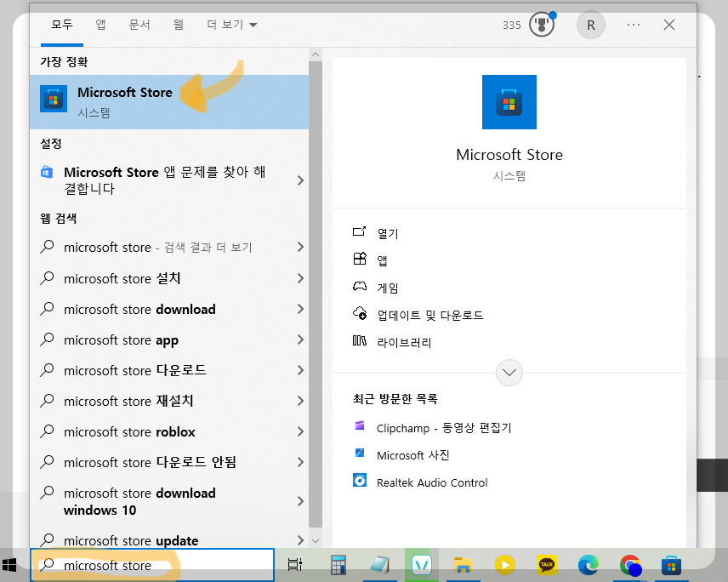Click the results list scrollbar thumb
This screenshot has width=728, height=582.
click(316, 294)
